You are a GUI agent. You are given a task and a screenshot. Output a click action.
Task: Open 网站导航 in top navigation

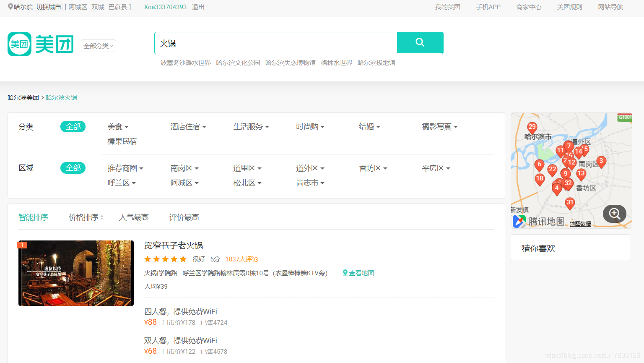(610, 7)
